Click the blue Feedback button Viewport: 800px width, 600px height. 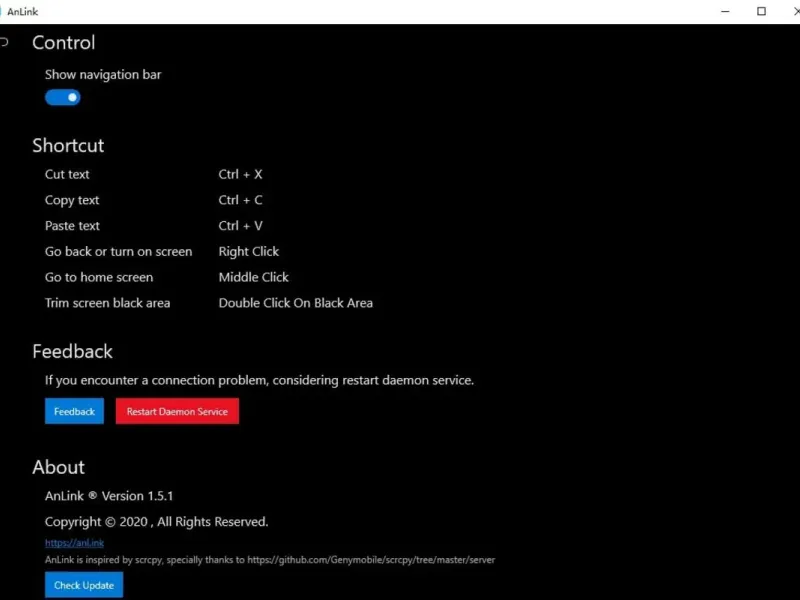[x=74, y=411]
